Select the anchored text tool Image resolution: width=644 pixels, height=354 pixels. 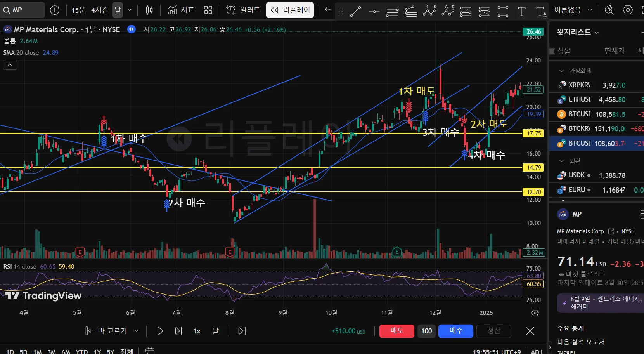pyautogui.click(x=541, y=12)
